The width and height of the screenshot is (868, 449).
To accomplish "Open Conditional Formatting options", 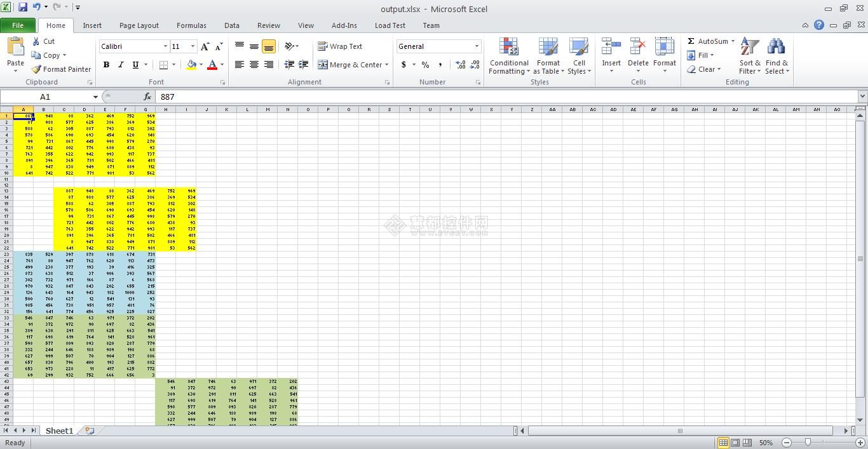I will 508,56.
